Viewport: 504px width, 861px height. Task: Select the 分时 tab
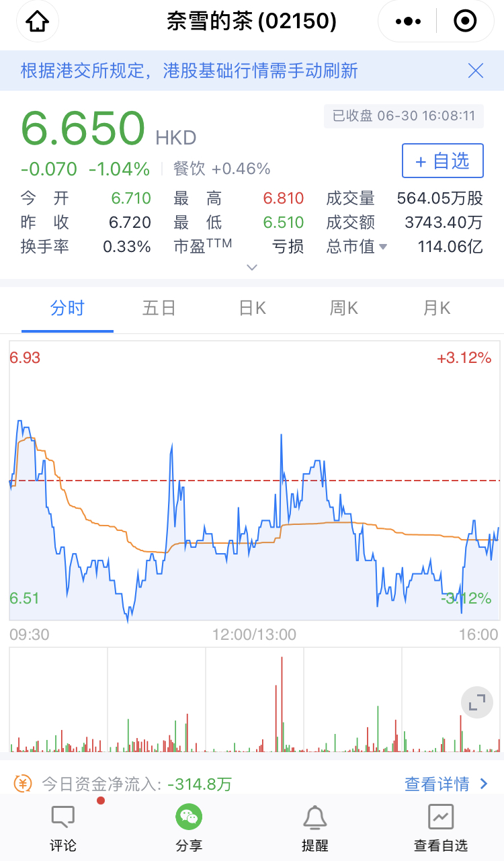click(67, 309)
